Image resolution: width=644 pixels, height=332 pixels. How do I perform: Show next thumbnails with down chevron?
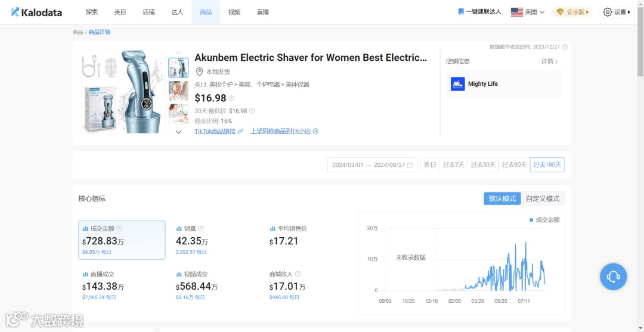click(178, 132)
